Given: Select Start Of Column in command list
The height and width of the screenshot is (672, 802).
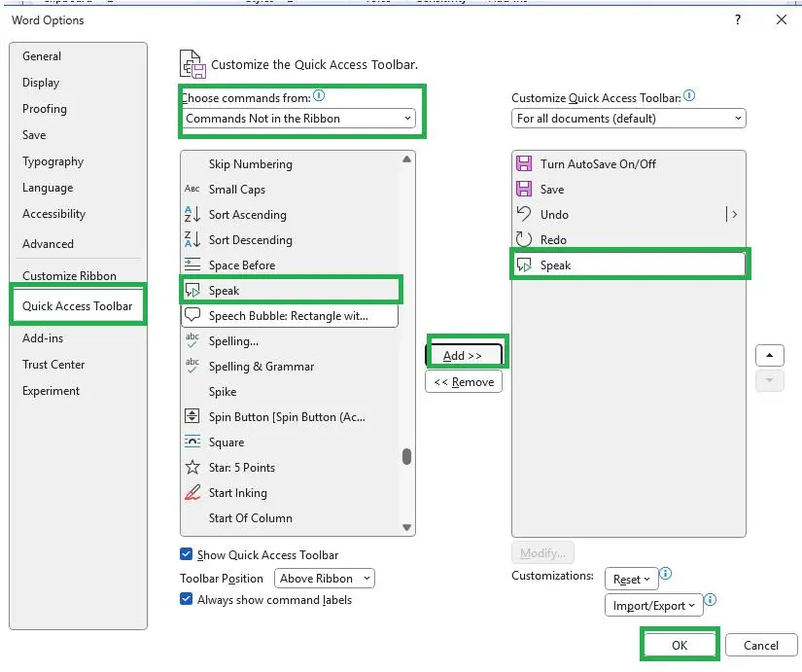Looking at the screenshot, I should coord(290,518).
